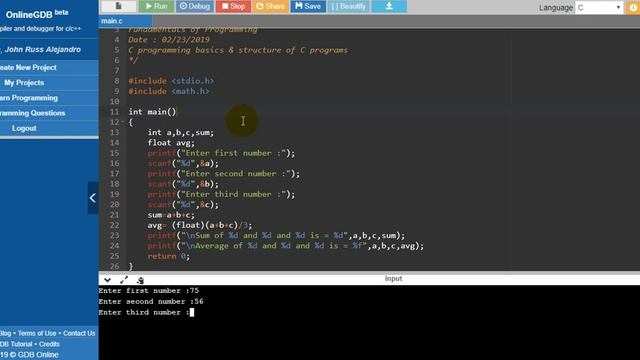Click line number 11 in gutter

click(114, 112)
